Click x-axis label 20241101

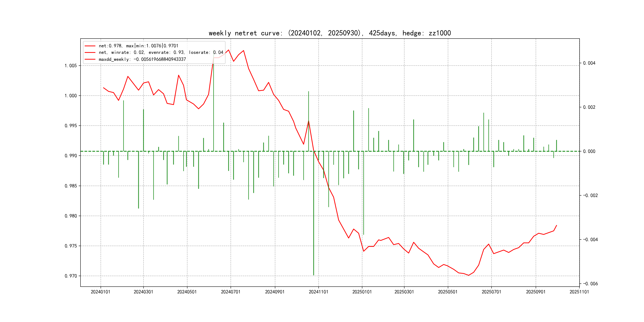[318, 292]
